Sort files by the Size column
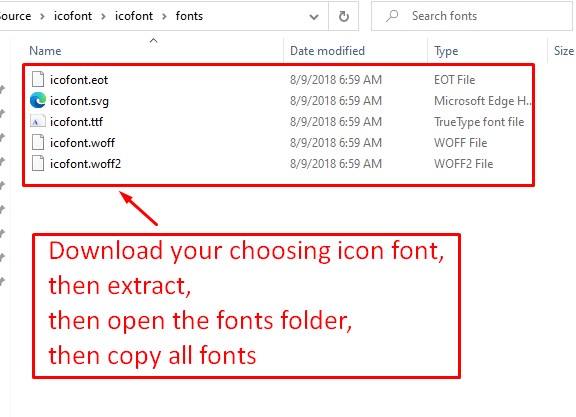576x417 pixels. (564, 51)
